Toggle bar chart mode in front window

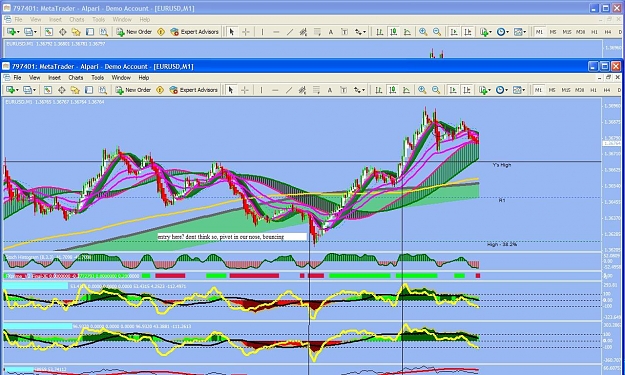pos(379,90)
